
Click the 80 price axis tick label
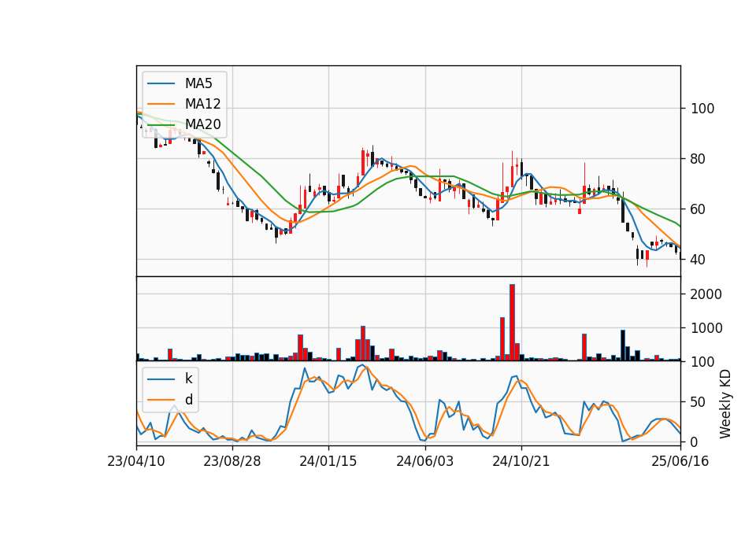pyautogui.click(x=699, y=158)
